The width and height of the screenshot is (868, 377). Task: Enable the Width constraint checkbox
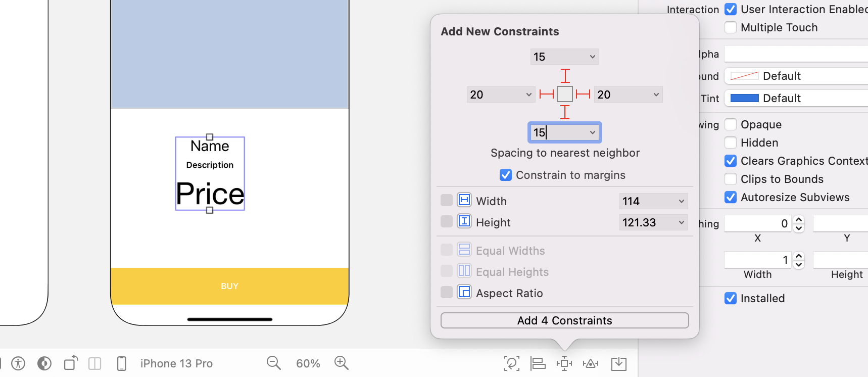coord(447,201)
